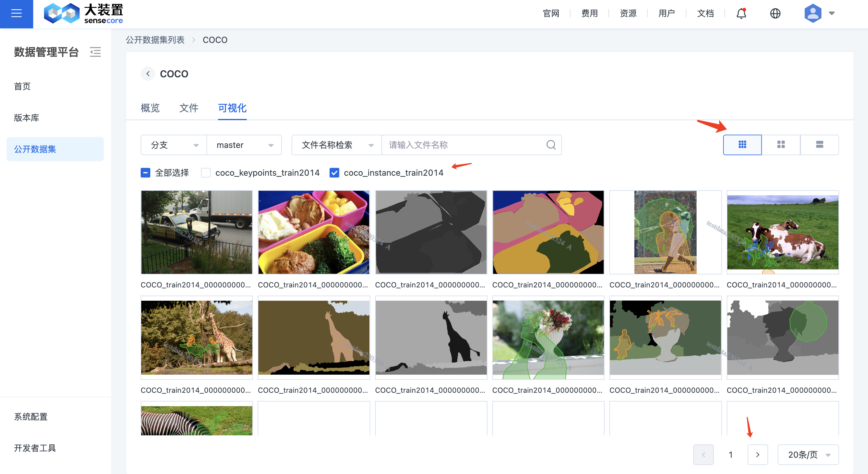Switch to the 文件 tab
This screenshot has height=474, width=868.
(189, 108)
